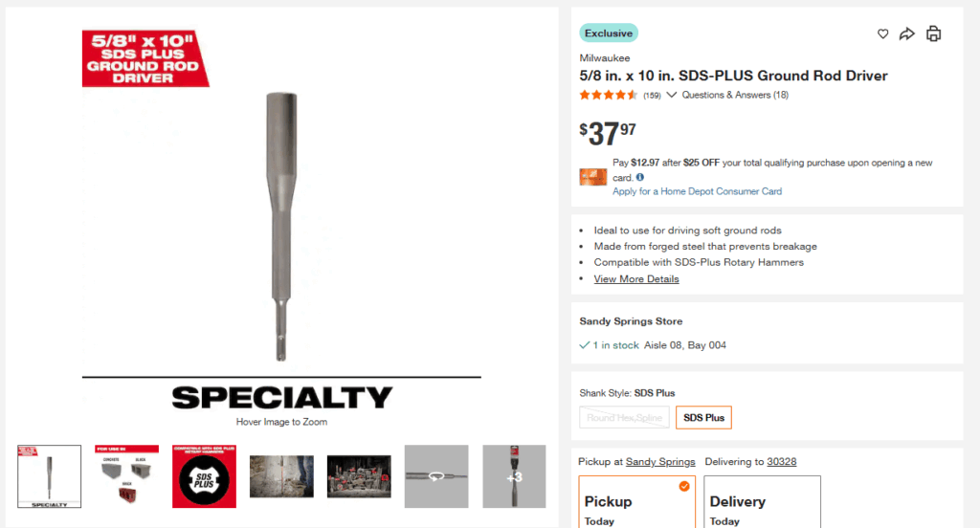The image size is (980, 528).
Task: Show the +3 more images thumbnail
Action: pos(514,476)
